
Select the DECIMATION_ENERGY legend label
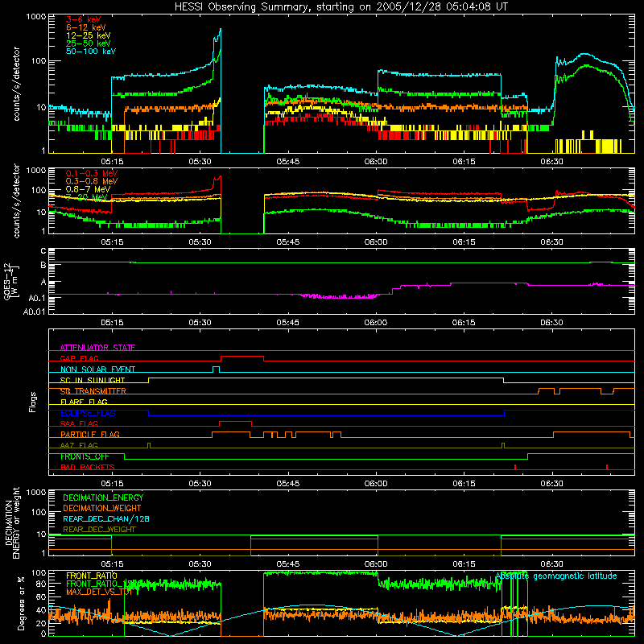click(x=103, y=497)
